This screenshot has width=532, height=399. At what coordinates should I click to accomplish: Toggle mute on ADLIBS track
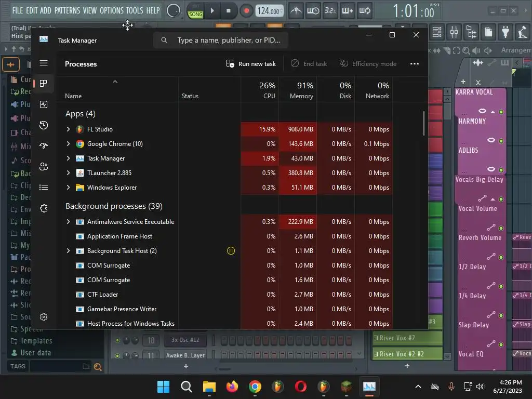[501, 170]
